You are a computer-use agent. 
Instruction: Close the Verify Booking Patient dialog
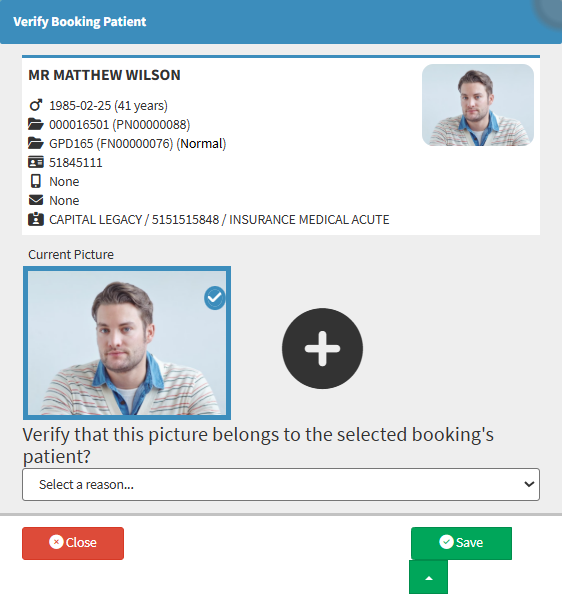[73, 543]
